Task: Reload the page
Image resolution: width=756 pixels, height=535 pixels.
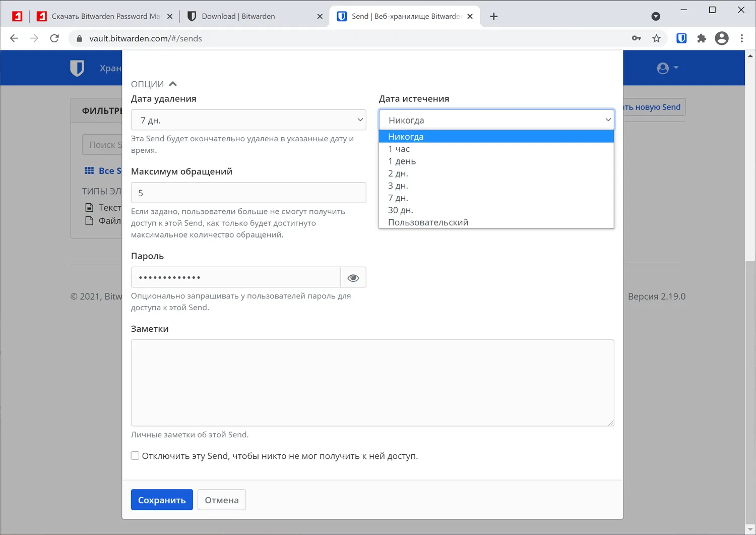Action: 54,38
